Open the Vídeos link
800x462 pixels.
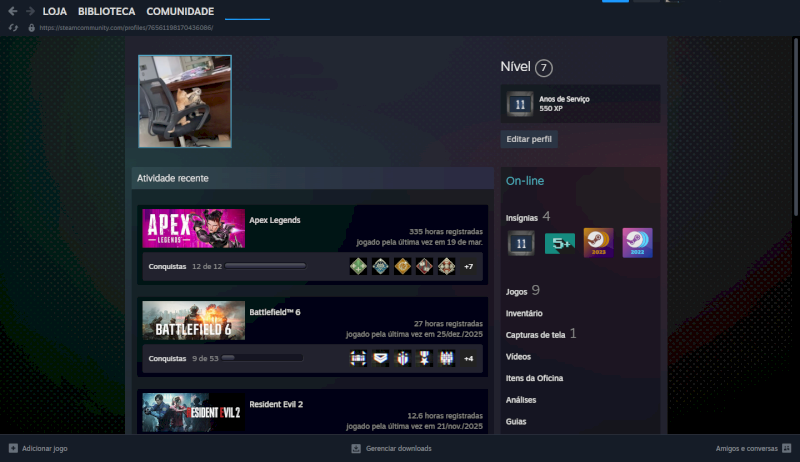518,356
